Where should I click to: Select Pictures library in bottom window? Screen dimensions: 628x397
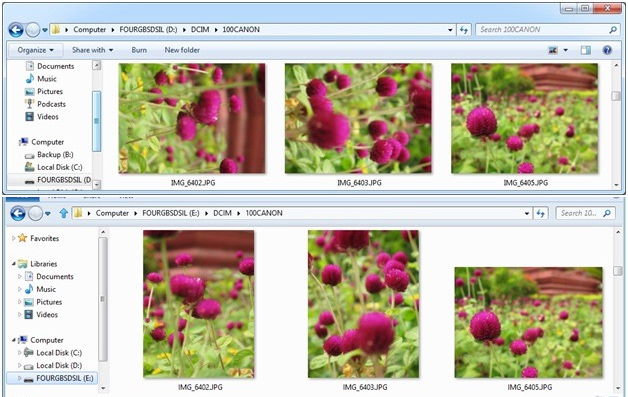(43, 302)
